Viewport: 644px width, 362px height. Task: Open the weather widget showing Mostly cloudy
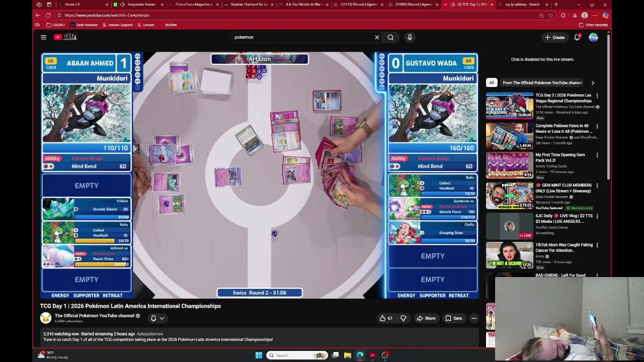click(x=53, y=355)
